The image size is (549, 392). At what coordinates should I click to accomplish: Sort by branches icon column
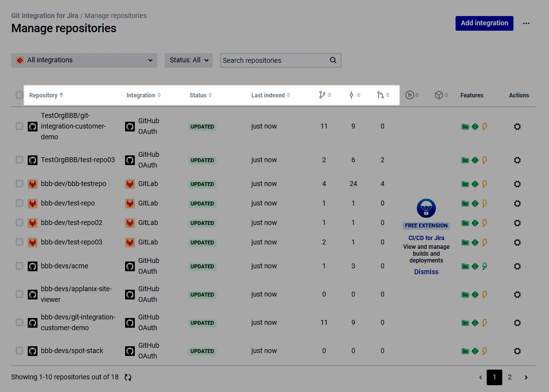click(325, 95)
